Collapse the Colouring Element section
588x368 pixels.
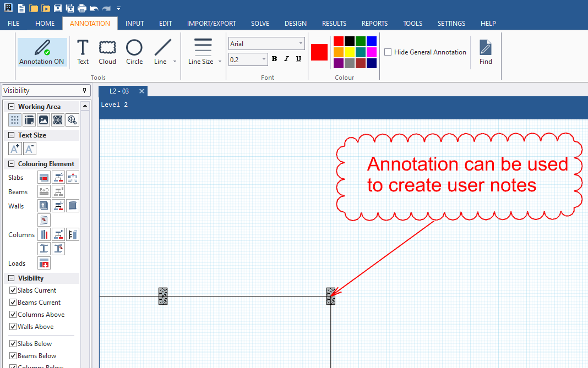(11, 164)
